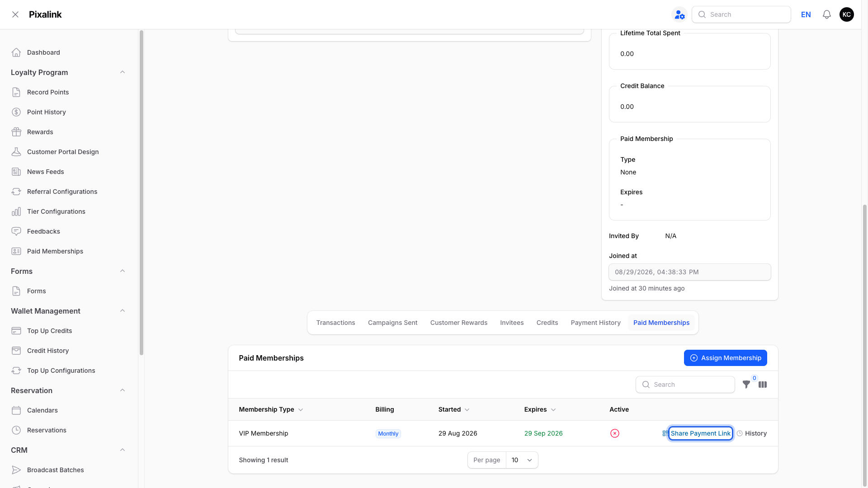Viewport: 868px width, 488px height.
Task: Click the Showing 1 result text
Action: point(263,460)
